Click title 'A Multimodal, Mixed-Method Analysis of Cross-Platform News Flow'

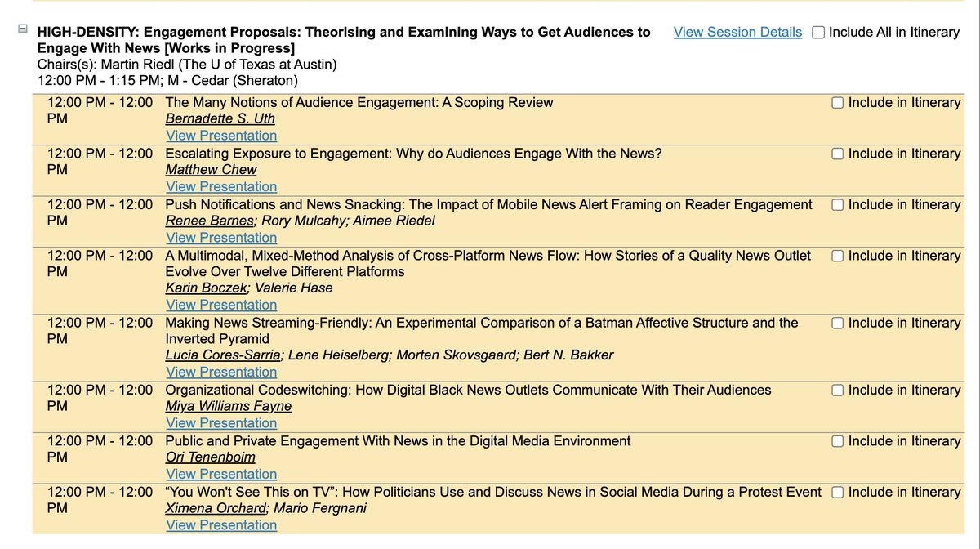coord(488,263)
